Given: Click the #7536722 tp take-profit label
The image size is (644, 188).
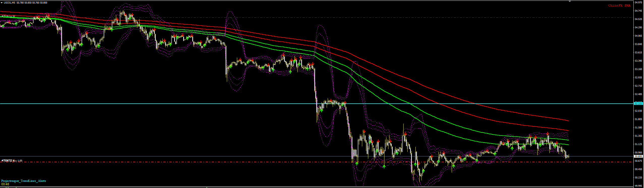Looking at the screenshot, I should 8,16.
